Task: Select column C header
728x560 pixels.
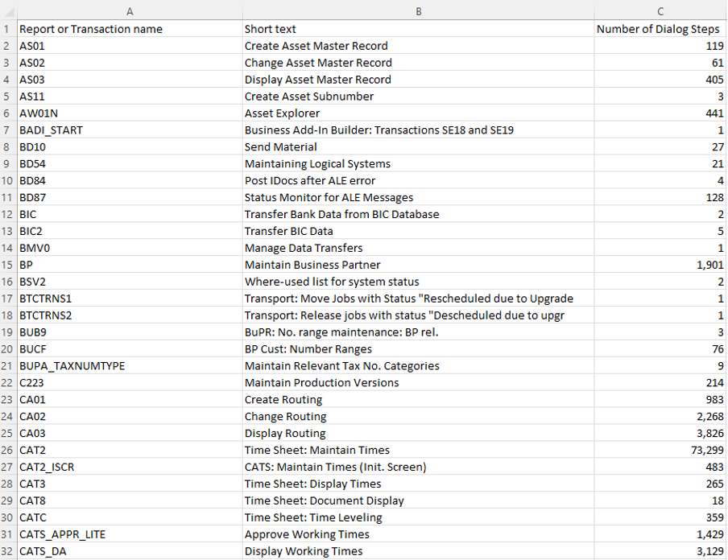Action: pos(660,10)
